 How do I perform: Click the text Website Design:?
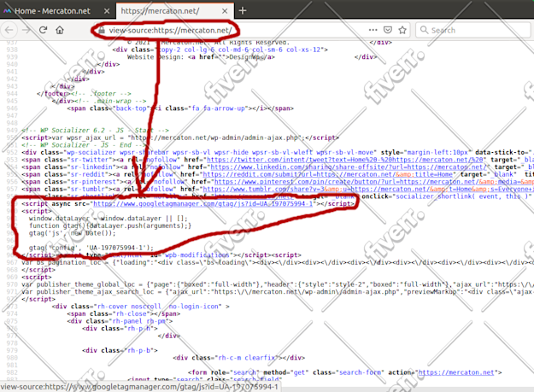tap(156, 57)
